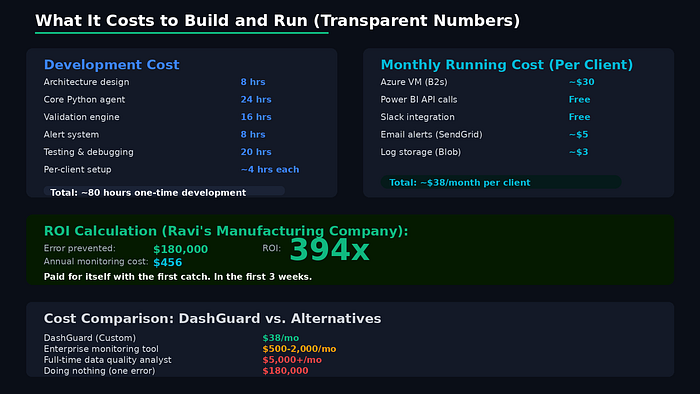The height and width of the screenshot is (394, 700).
Task: Select the '$500-2,000/mo' value
Action: 299,349
